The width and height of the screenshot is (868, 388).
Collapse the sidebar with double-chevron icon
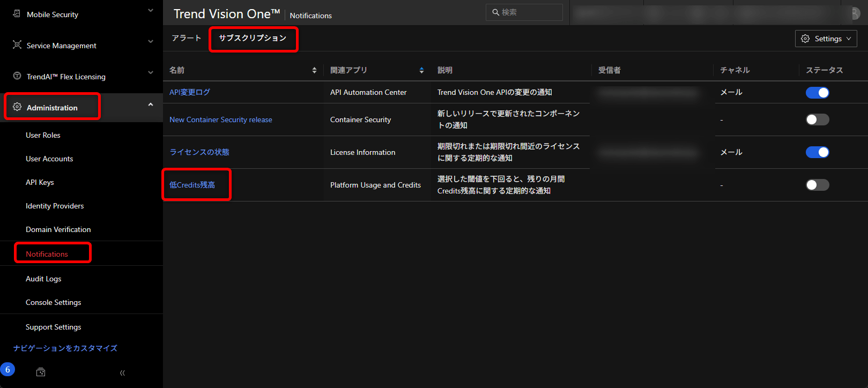[x=122, y=372]
